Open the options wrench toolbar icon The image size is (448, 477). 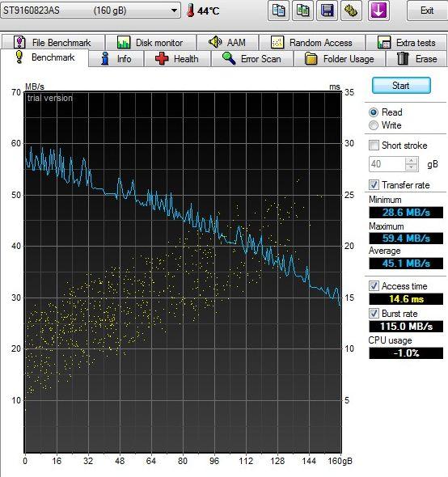351,11
